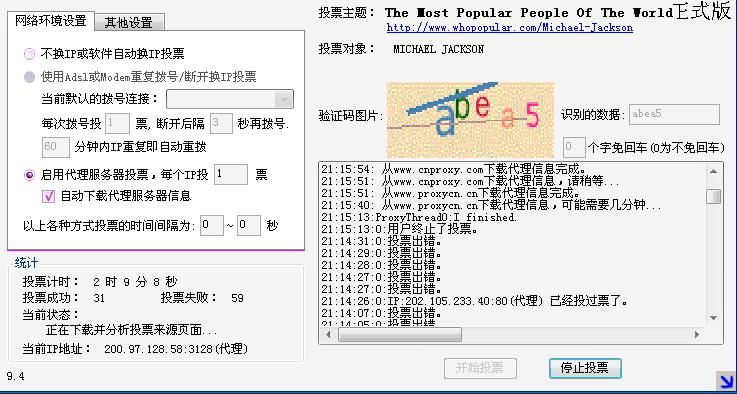Click the 识别的数据 recognized data field
Viewport: 737px width, 394px height.
(674, 114)
